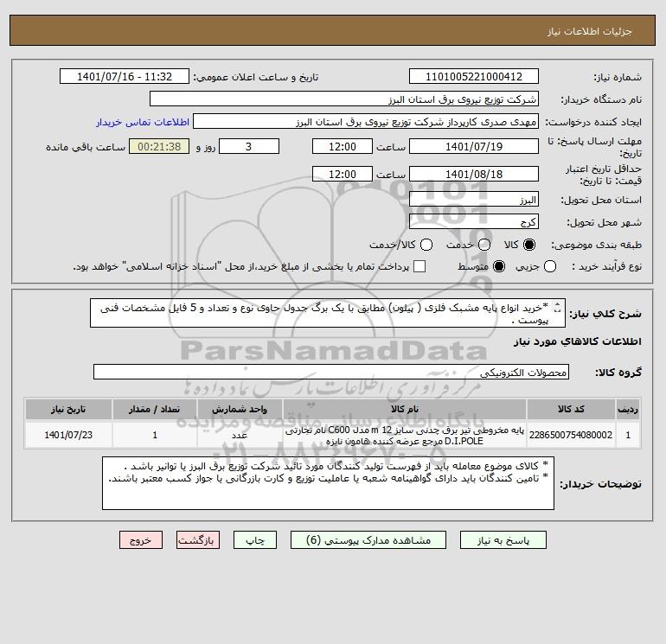Click the 'واحد شمارش' column header
Image resolution: width=666 pixels, height=644 pixels.
point(240,409)
